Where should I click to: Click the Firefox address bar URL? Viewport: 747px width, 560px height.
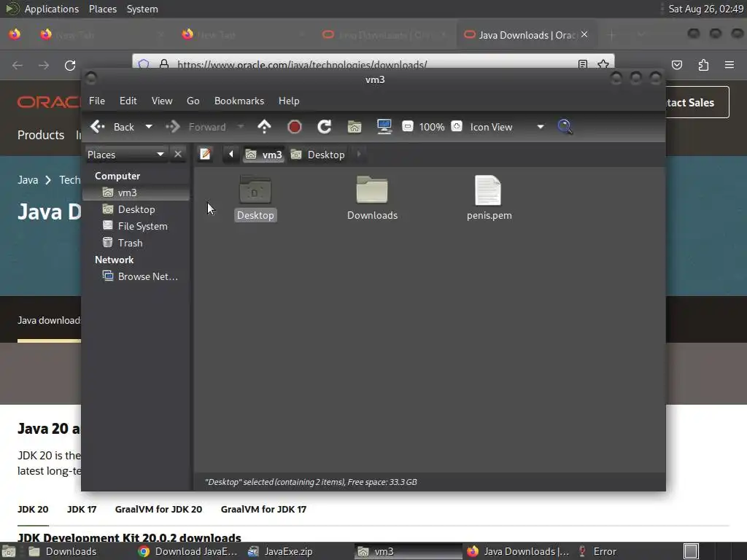click(302, 65)
